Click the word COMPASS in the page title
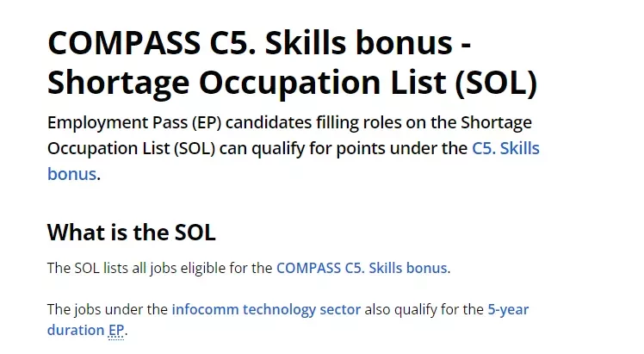 [x=124, y=43]
